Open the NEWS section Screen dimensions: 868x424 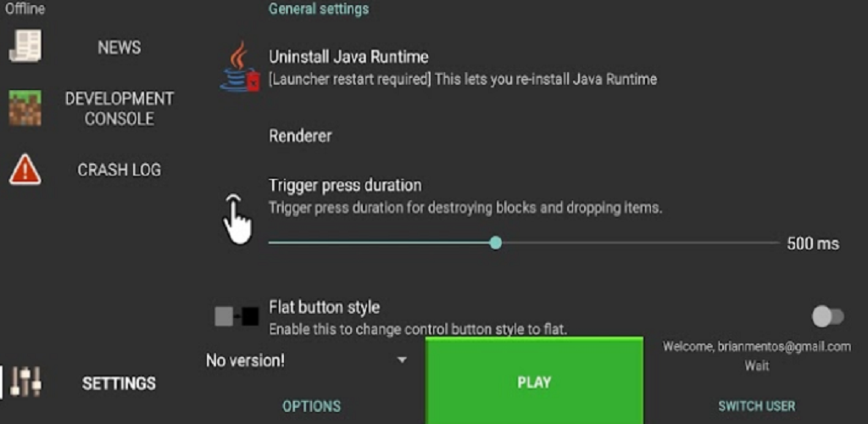coord(119,47)
